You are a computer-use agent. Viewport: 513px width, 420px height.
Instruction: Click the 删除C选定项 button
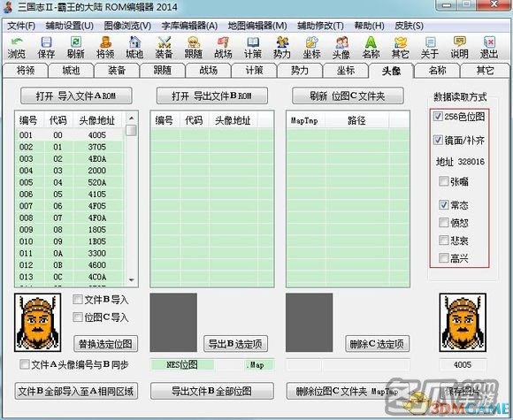(x=377, y=344)
